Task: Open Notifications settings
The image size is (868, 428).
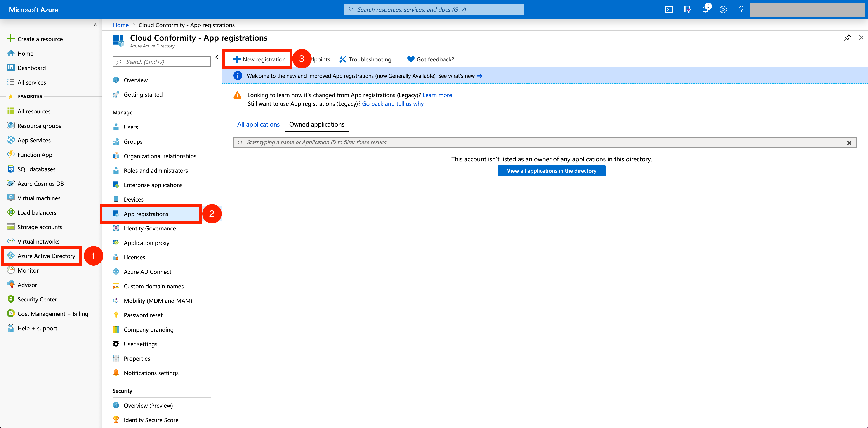Action: point(146,373)
